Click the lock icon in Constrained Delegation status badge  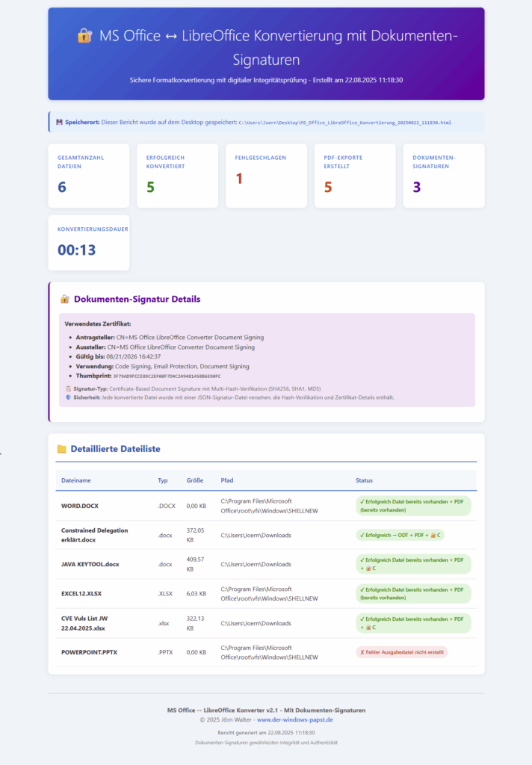tap(431, 535)
